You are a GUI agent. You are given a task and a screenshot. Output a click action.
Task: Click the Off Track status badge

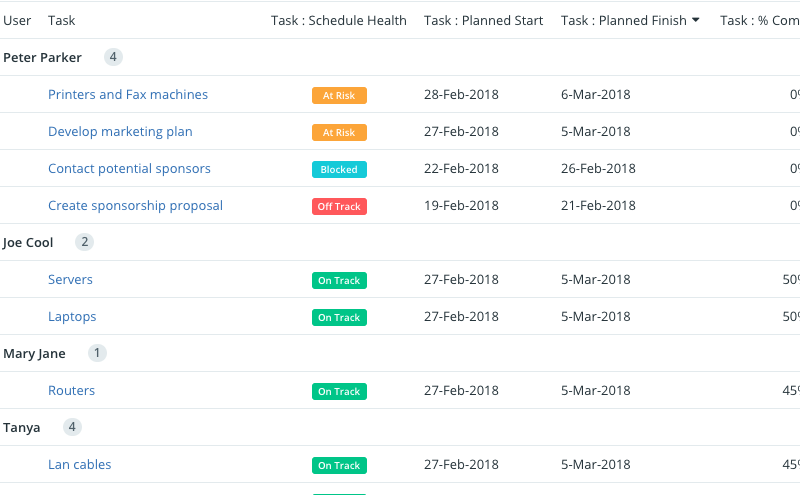[x=339, y=207]
